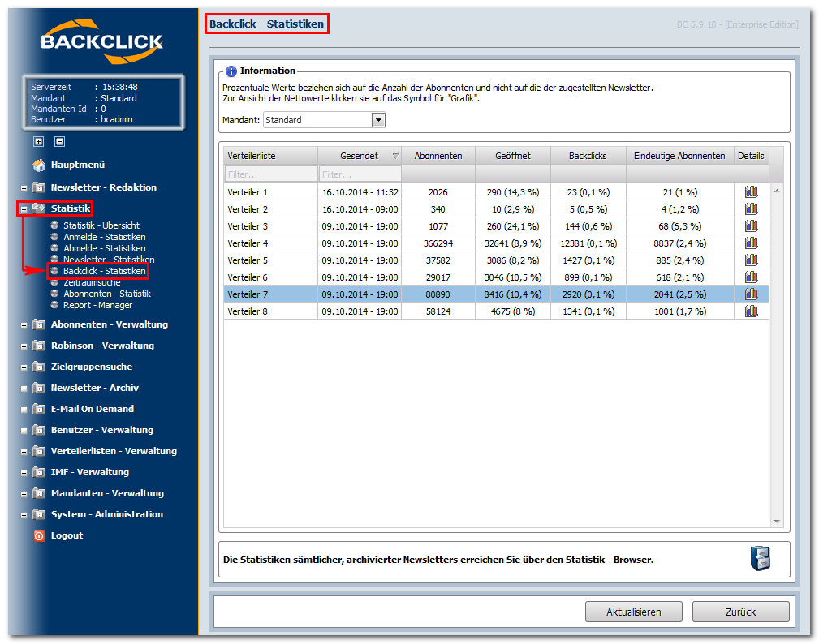Open chart details for Verteiler 4

751,243
